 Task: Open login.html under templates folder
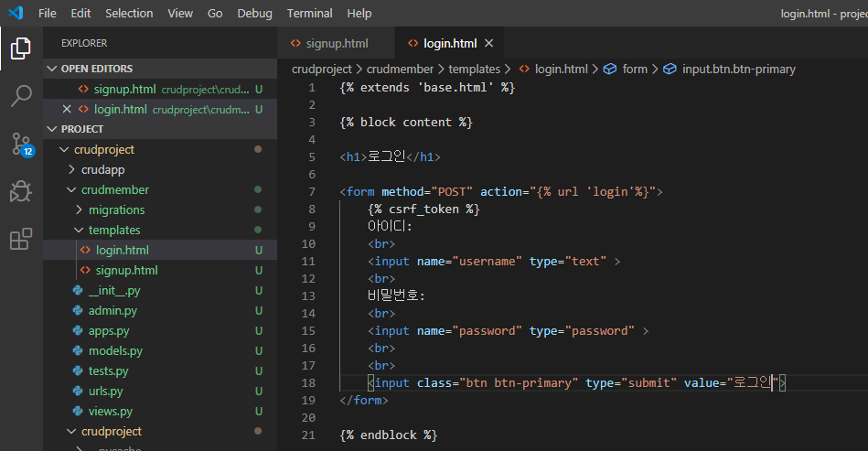pyautogui.click(x=160, y=250)
